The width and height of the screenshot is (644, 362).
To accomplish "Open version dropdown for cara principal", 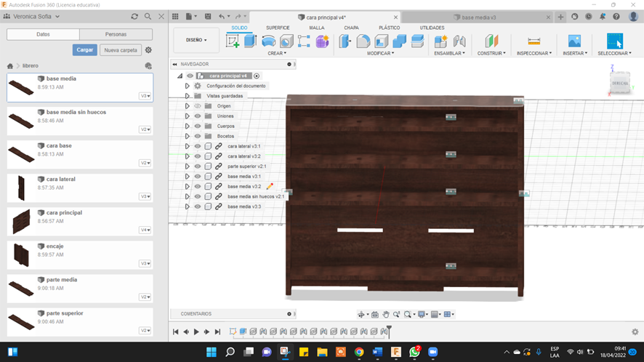I will coord(145,230).
